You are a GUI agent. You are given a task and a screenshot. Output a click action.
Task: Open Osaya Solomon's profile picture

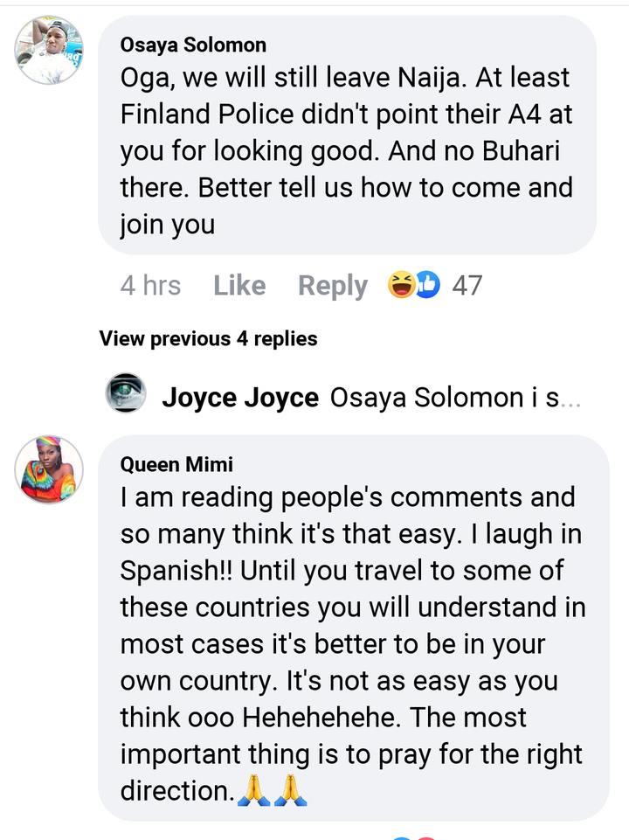click(49, 50)
